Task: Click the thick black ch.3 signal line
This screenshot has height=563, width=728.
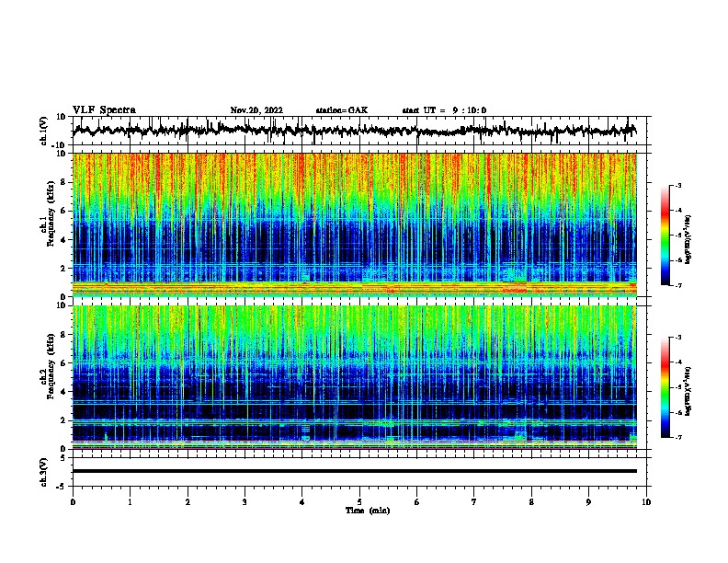Action: click(355, 471)
